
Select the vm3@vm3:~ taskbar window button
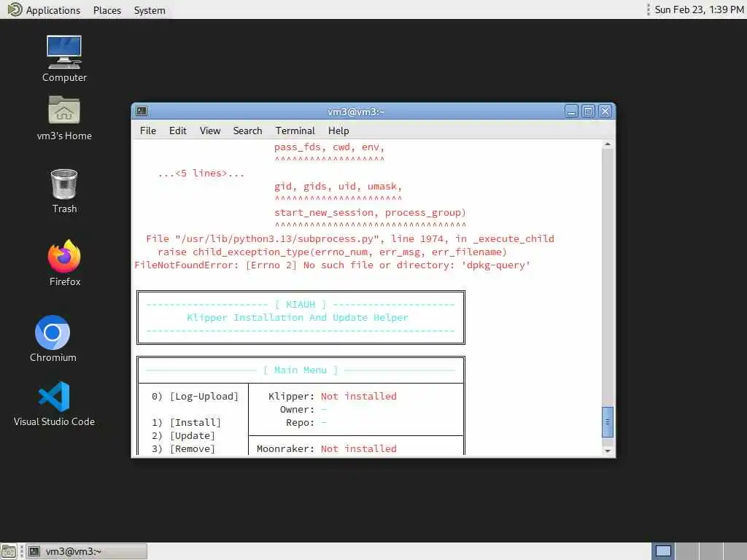coord(87,551)
